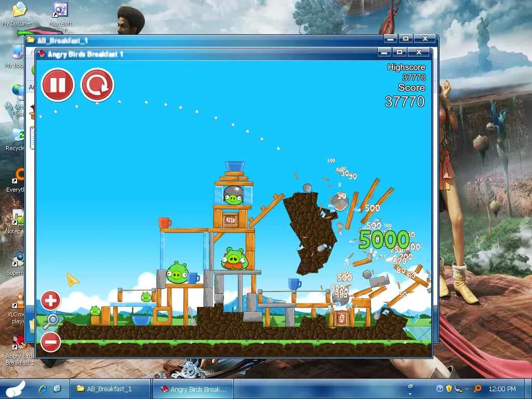Screen dimensions: 532x399
Task: Switch to Angry Birds Break... taskbar button
Action: 193,389
